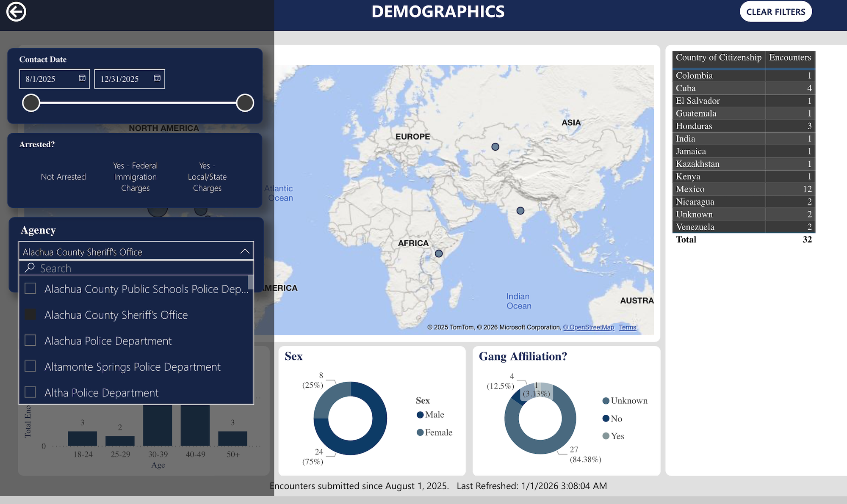The image size is (847, 504).
Task: Open the end date calendar picker
Action: [x=157, y=78]
